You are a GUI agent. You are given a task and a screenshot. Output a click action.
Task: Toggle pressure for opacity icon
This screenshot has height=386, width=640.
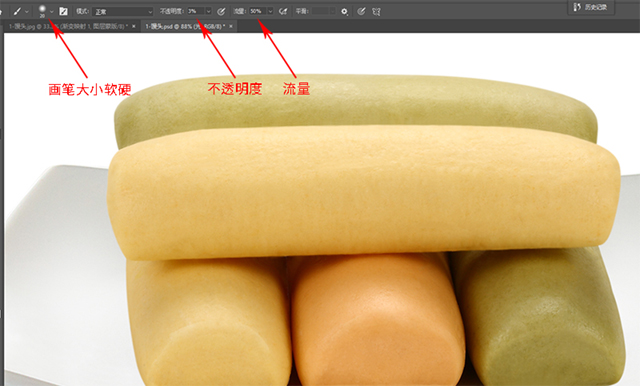point(221,11)
